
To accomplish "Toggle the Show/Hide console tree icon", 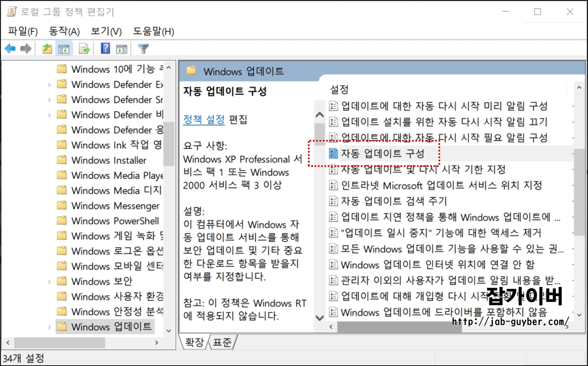I will 64,49.
